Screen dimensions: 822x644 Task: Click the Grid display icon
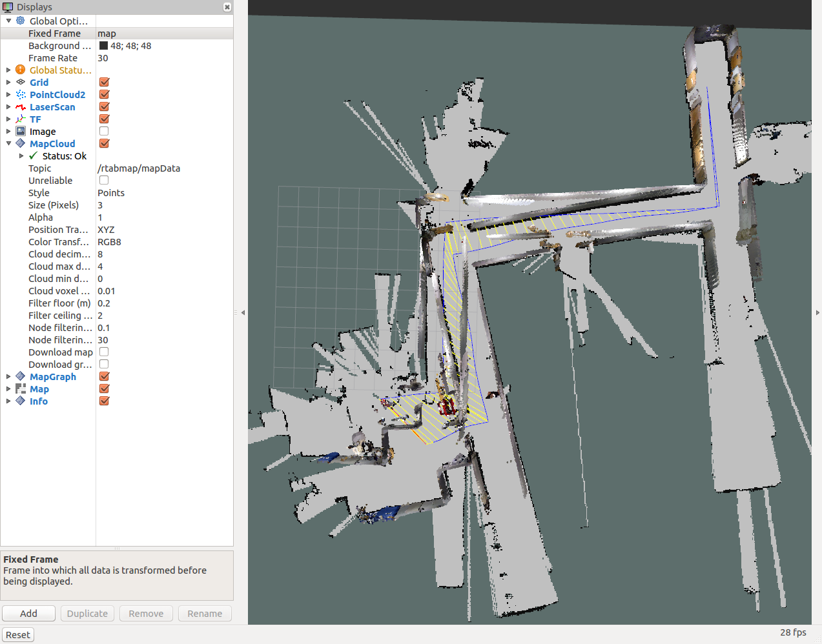point(21,83)
